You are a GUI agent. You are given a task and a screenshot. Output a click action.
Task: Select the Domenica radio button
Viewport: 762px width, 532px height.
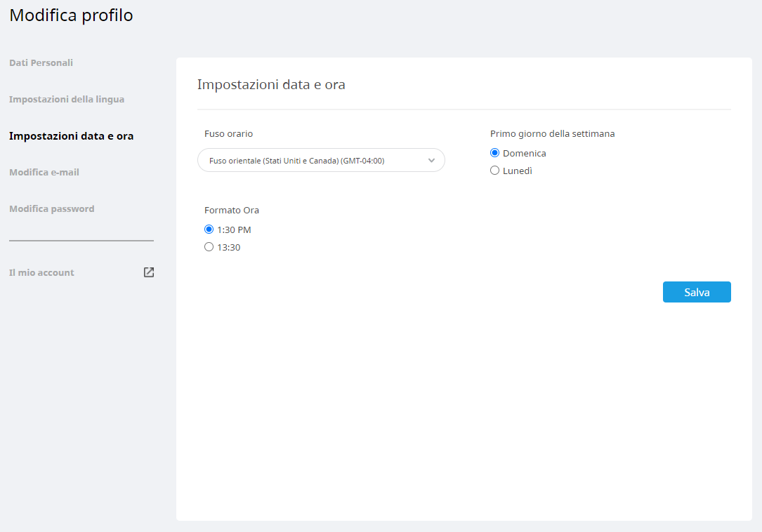[x=495, y=153]
